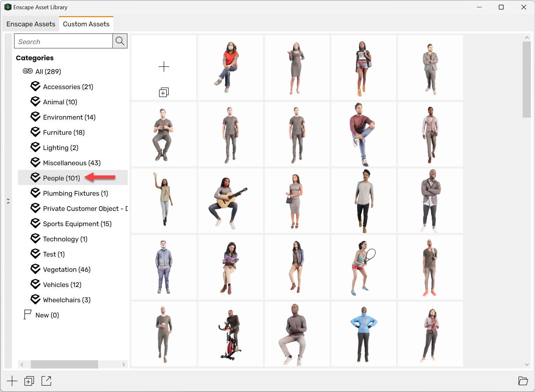This screenshot has height=392, width=535.
Task: Switch to the Enscape Assets tab
Action: pos(30,24)
